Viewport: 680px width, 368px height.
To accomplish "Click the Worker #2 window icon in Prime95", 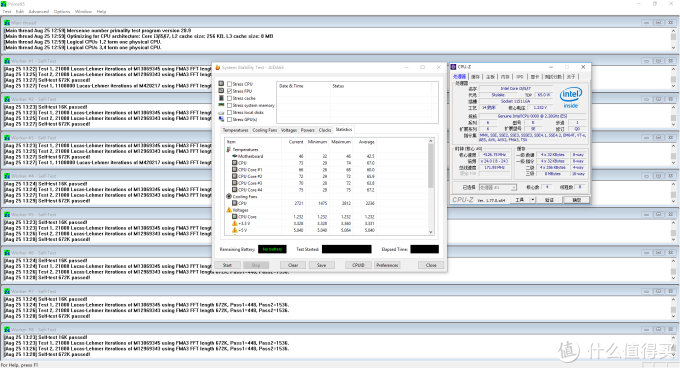I will point(7,99).
